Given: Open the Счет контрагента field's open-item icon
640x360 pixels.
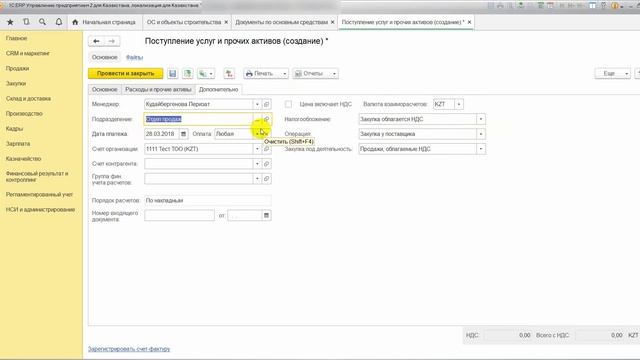Looking at the screenshot, I should pos(267,164).
